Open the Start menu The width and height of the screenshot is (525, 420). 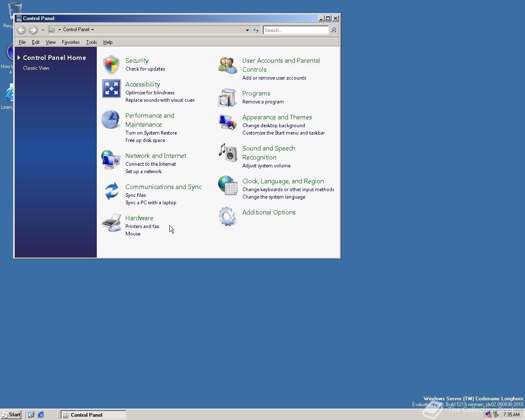(11, 415)
